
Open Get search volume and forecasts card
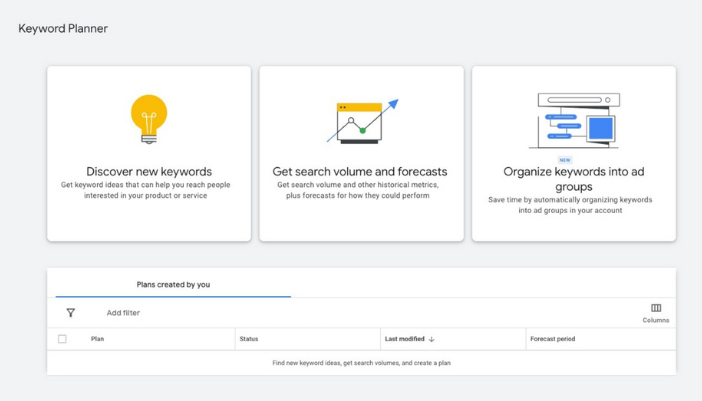coord(361,154)
